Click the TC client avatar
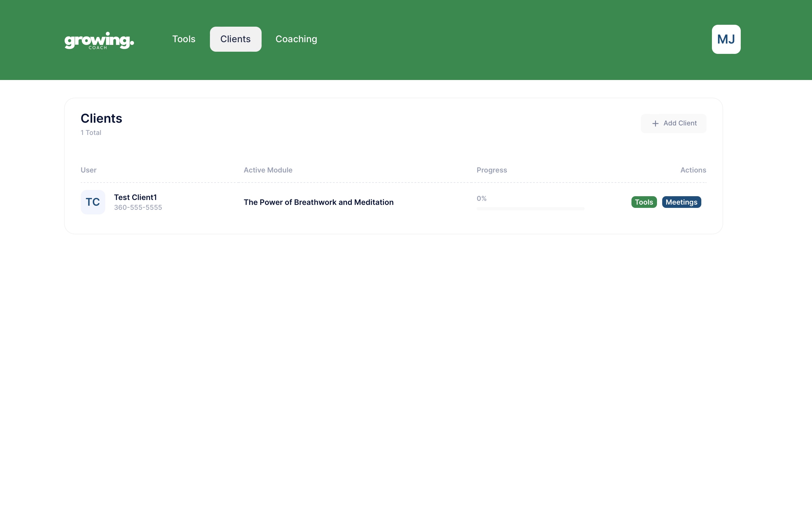The width and height of the screenshot is (812, 511). click(93, 202)
